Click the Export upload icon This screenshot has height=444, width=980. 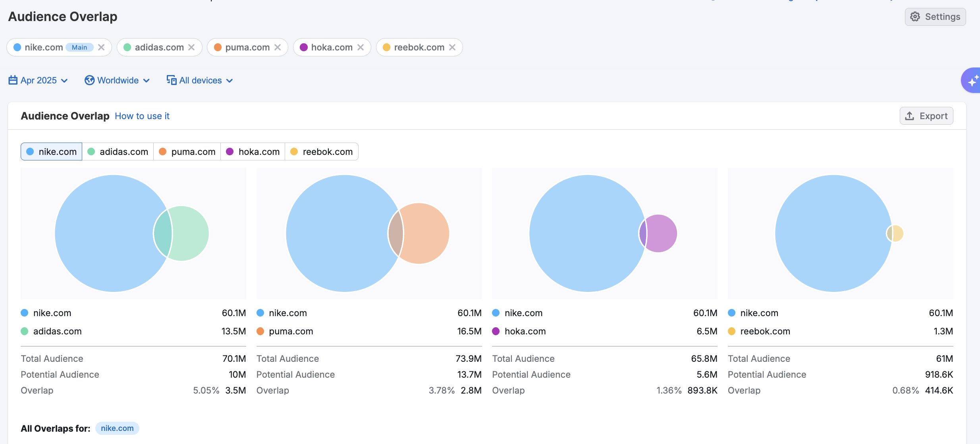[x=910, y=116]
